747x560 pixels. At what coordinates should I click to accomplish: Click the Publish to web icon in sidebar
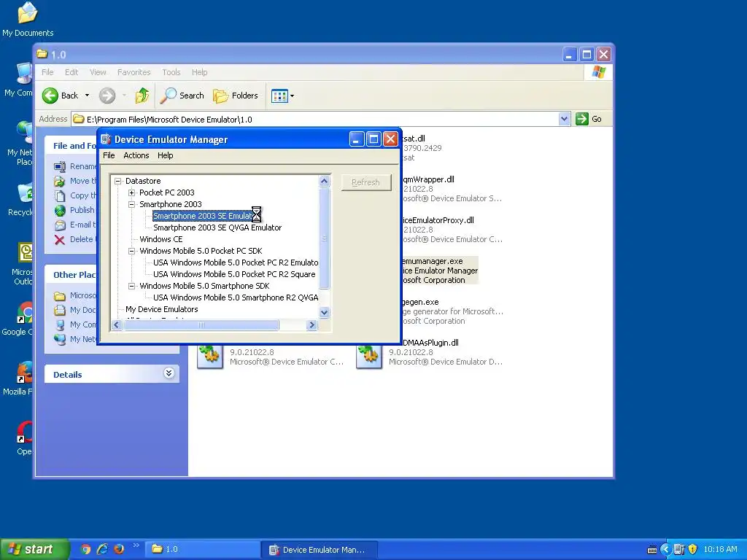coord(60,210)
